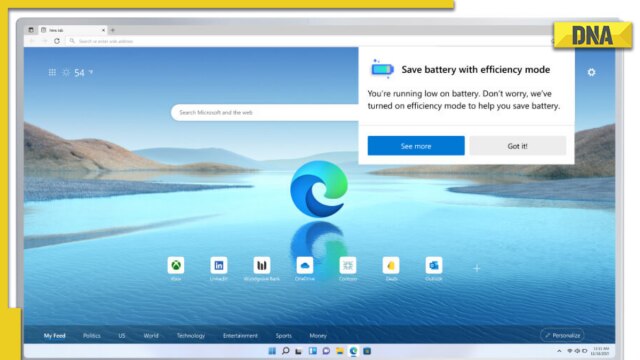Select the Politics feed tab
The image size is (640, 360).
point(92,336)
